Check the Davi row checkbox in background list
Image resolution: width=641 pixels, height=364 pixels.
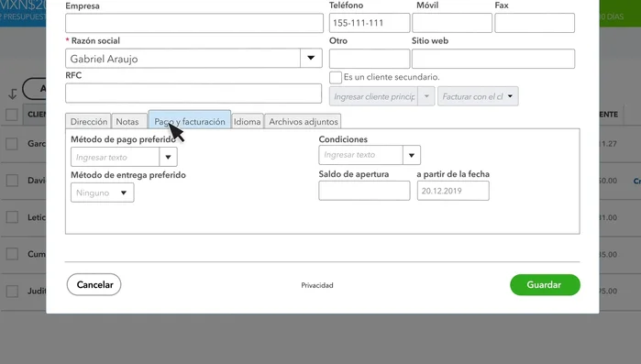point(12,181)
